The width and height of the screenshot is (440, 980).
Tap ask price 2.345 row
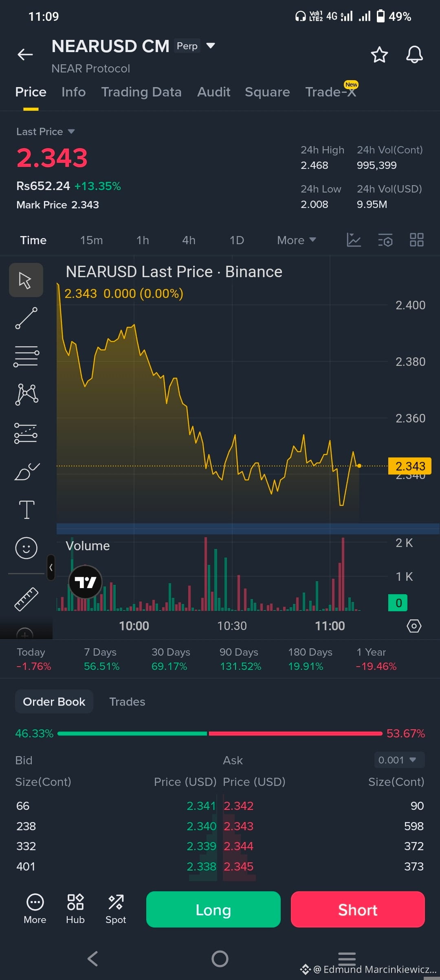(x=239, y=866)
